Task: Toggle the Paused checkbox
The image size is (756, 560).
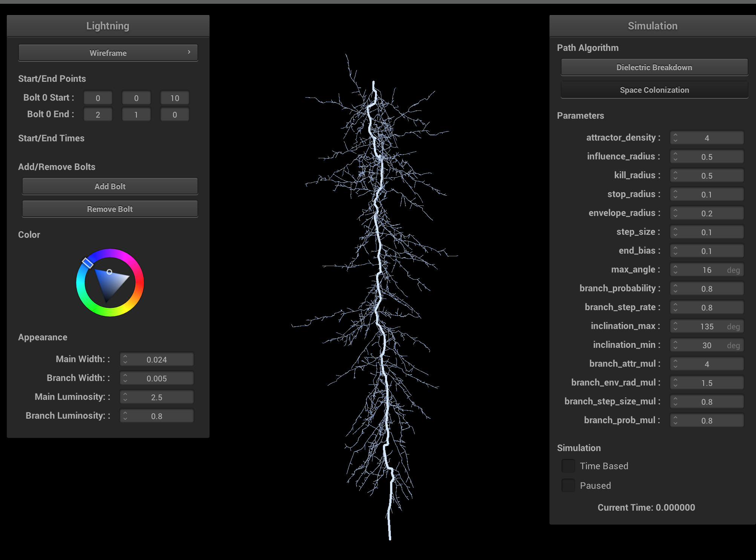Action: pos(568,485)
